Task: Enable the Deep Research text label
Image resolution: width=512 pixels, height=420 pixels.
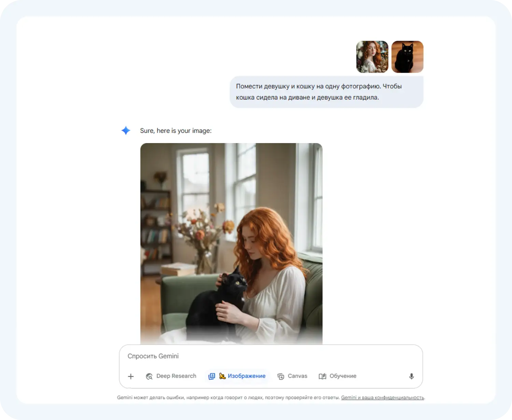Action: (x=176, y=376)
